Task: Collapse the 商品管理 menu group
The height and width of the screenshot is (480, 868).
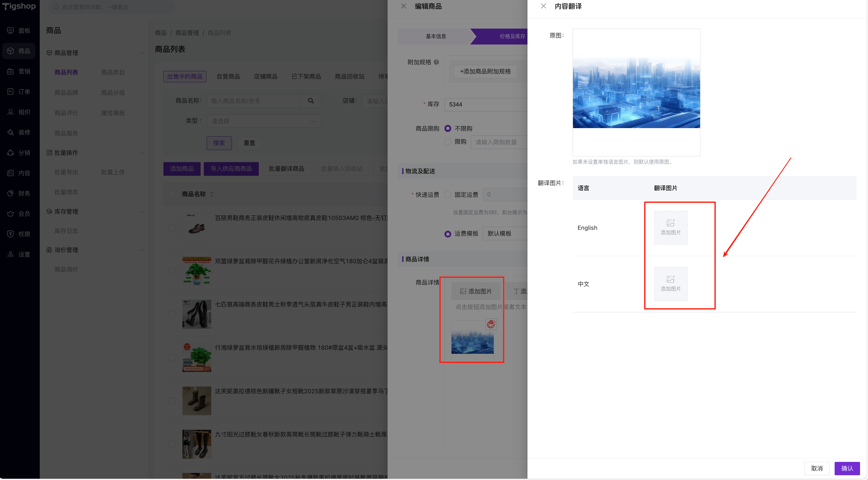Action: coord(141,53)
